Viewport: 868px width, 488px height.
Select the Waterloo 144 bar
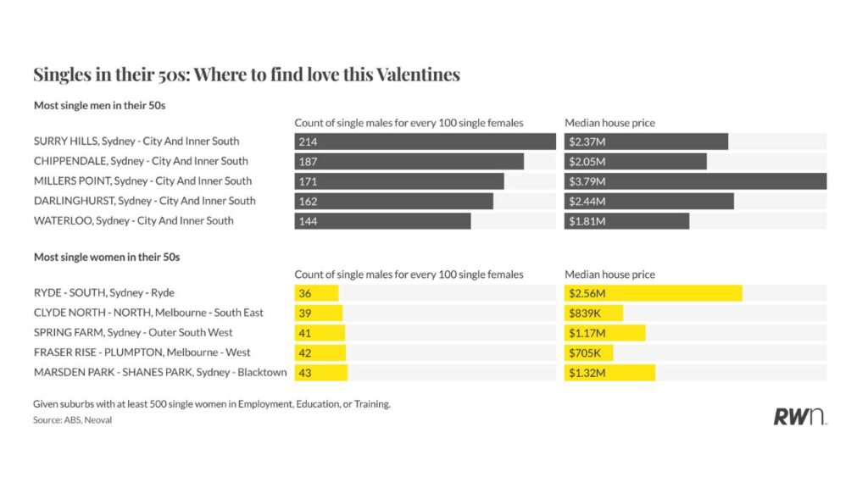(x=382, y=221)
